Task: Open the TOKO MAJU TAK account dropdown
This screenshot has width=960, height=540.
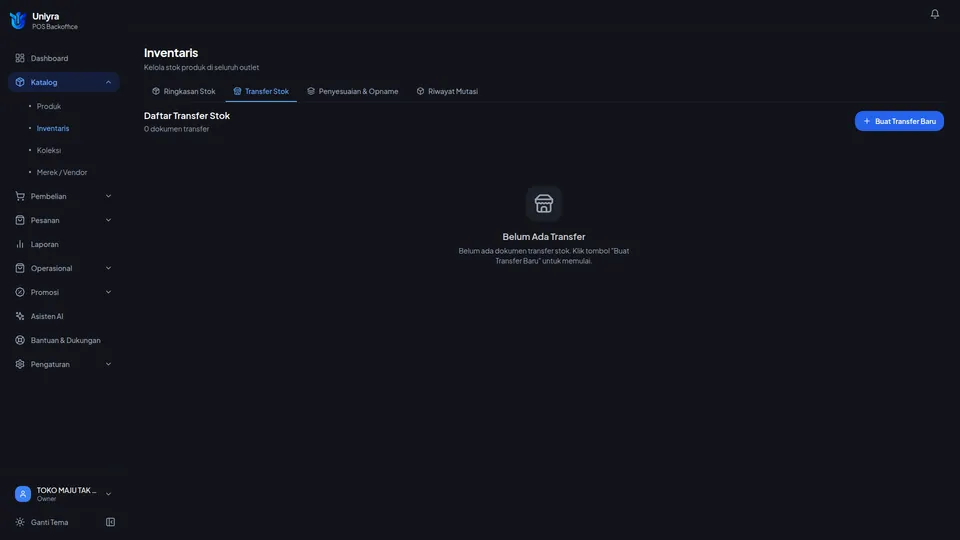Action: point(64,494)
